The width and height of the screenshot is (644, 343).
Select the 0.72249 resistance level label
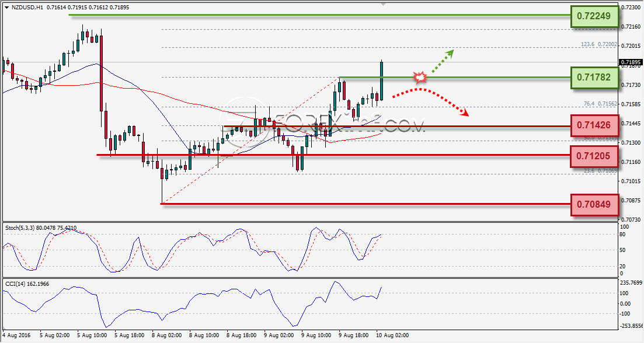pos(594,16)
